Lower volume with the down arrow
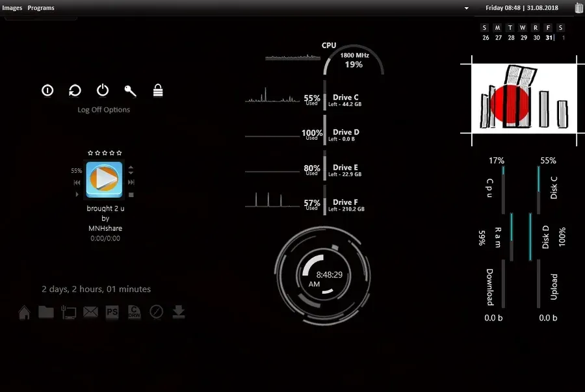Screen dimensions: 585x392 click(x=131, y=173)
